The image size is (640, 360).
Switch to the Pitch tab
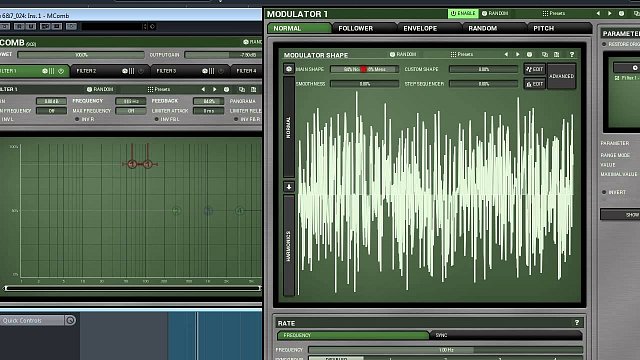pos(559,28)
